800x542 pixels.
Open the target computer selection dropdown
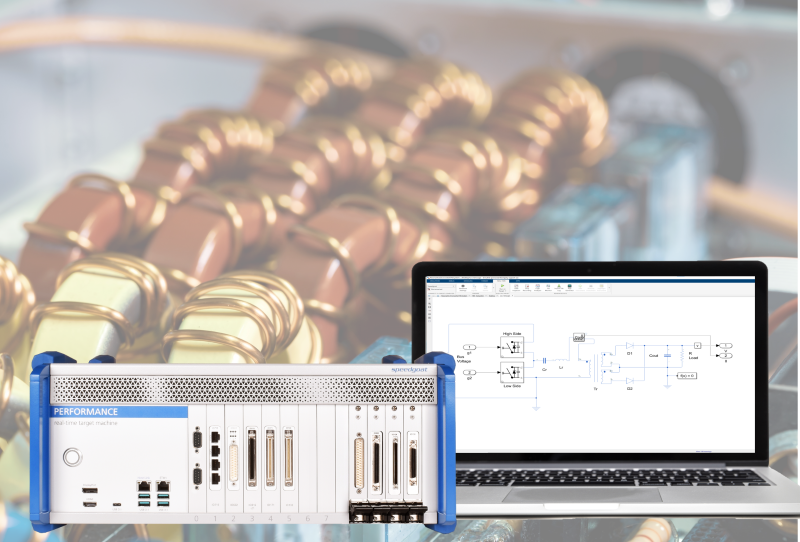[x=441, y=286]
